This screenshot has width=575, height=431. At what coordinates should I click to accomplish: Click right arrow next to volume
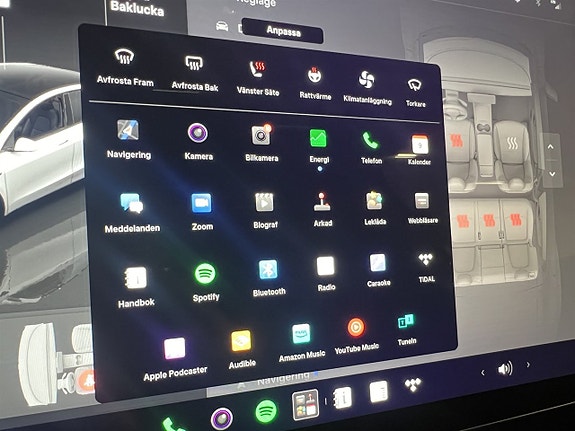pos(528,365)
